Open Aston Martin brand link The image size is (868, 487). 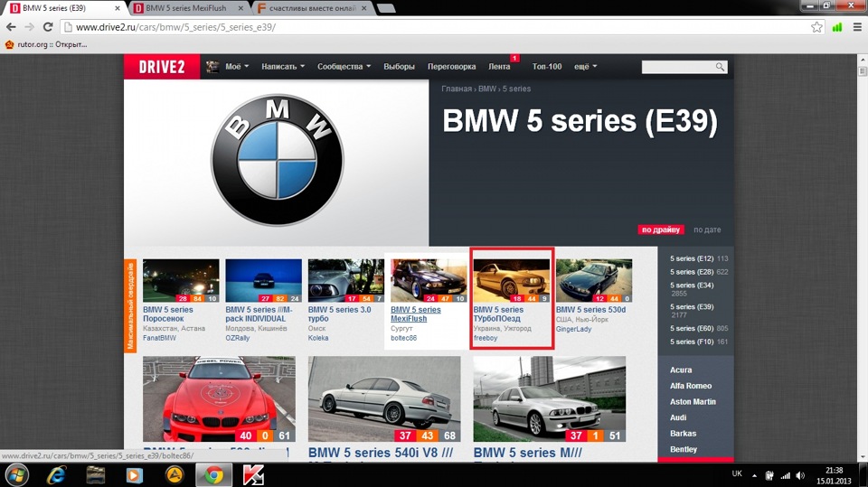pyautogui.click(x=693, y=402)
